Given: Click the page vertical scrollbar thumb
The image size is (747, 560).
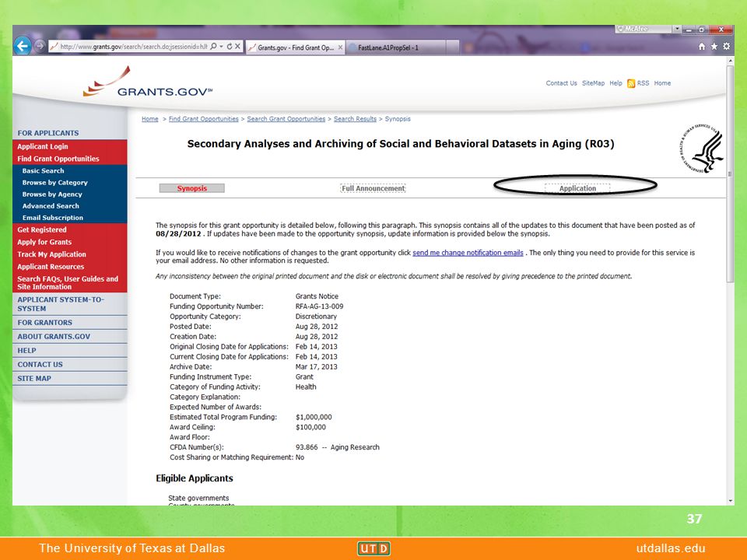Looking at the screenshot, I should click(730, 173).
